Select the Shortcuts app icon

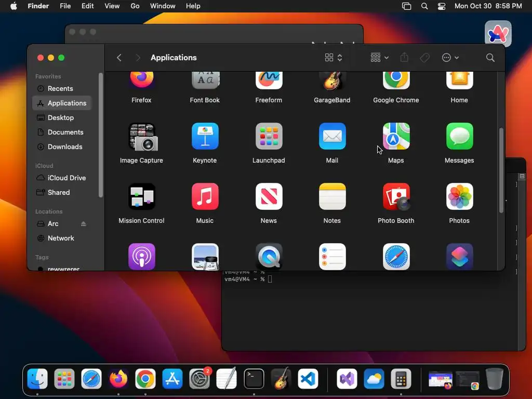459,257
